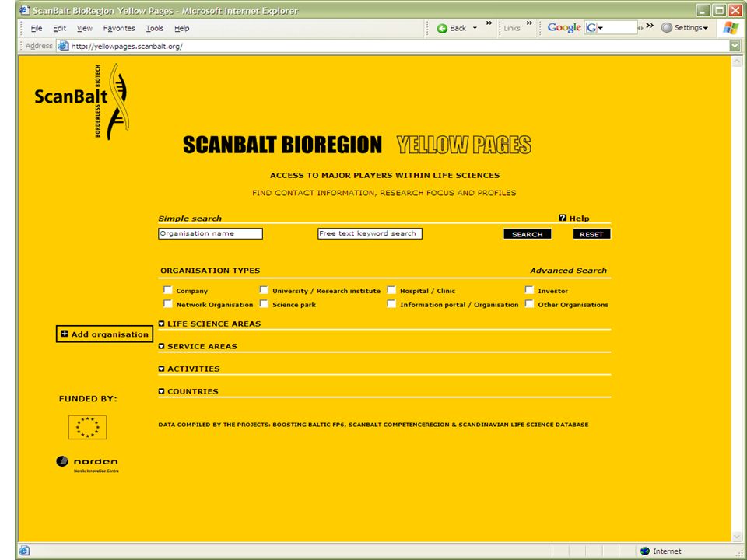Open the Edit menu

[x=60, y=28]
